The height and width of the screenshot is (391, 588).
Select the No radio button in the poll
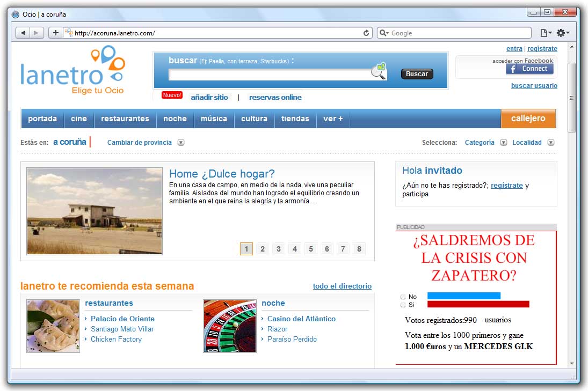coord(403,297)
